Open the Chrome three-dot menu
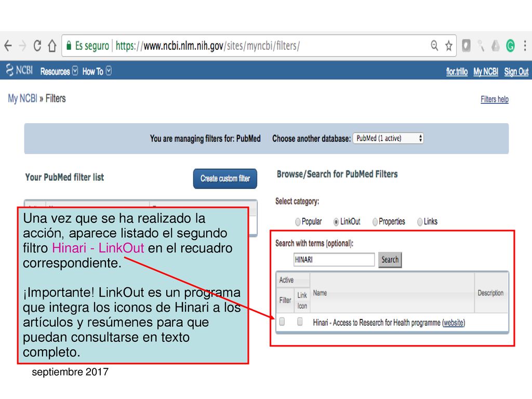The width and height of the screenshot is (532, 399). coord(525,46)
